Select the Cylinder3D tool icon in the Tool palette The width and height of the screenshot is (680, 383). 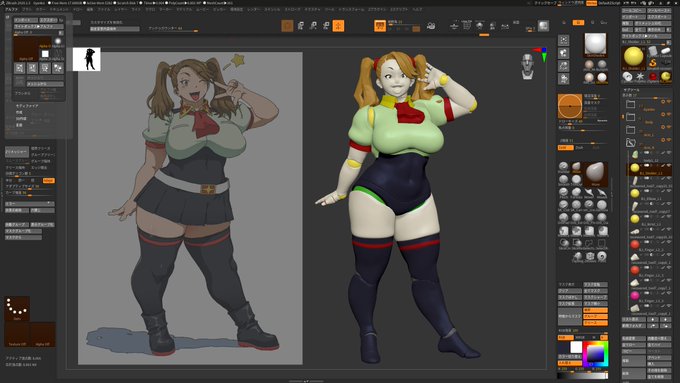point(652,52)
